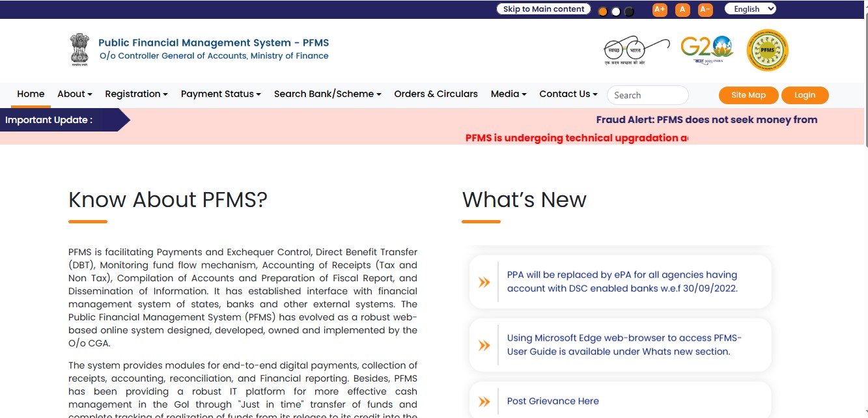Select the white color theme dot
The width and height of the screenshot is (868, 418).
(x=616, y=12)
